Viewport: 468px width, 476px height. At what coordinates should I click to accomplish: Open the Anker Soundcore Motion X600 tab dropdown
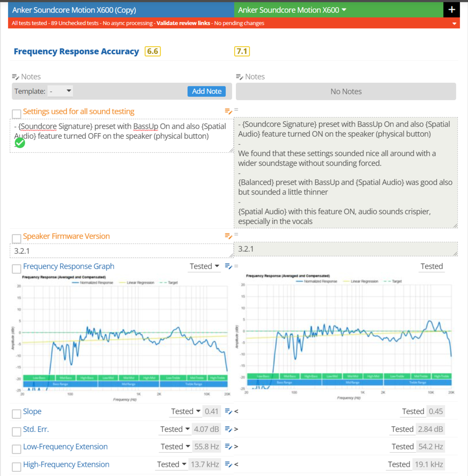(x=344, y=10)
